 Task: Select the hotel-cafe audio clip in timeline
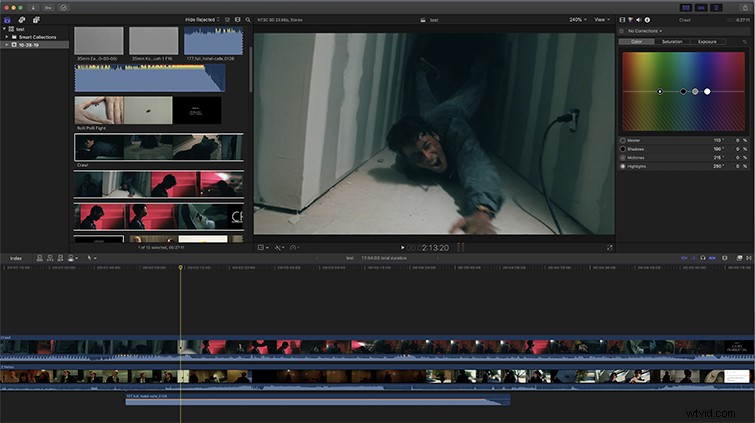tap(318, 399)
